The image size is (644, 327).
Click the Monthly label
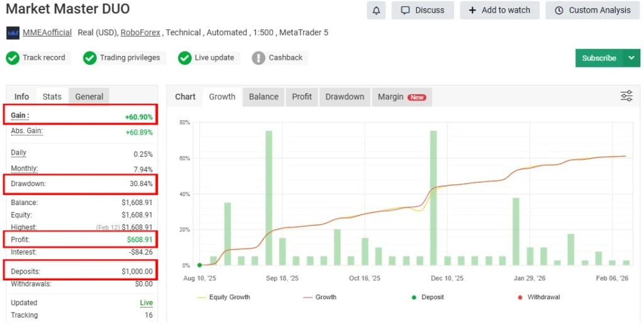25,169
